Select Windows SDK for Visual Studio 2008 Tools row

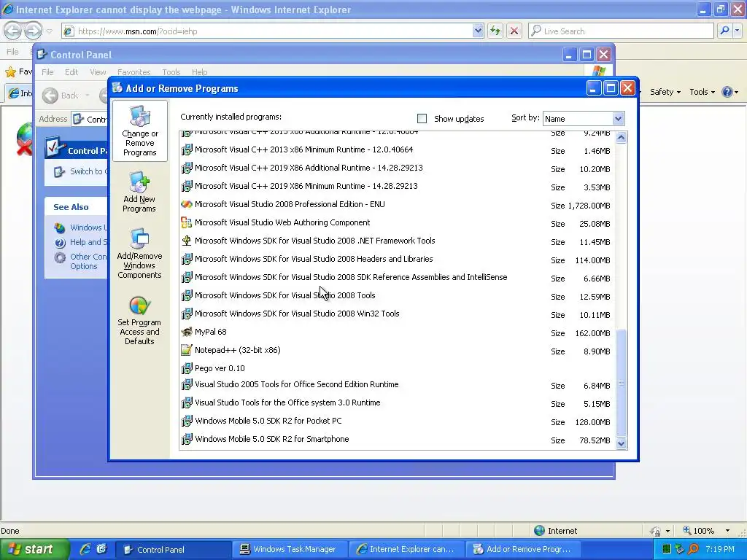click(x=398, y=296)
